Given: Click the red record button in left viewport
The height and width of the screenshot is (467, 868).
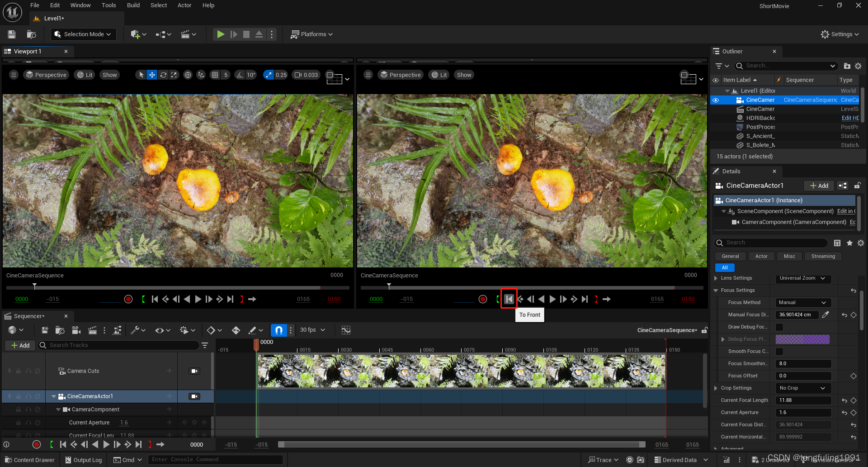Looking at the screenshot, I should 128,299.
